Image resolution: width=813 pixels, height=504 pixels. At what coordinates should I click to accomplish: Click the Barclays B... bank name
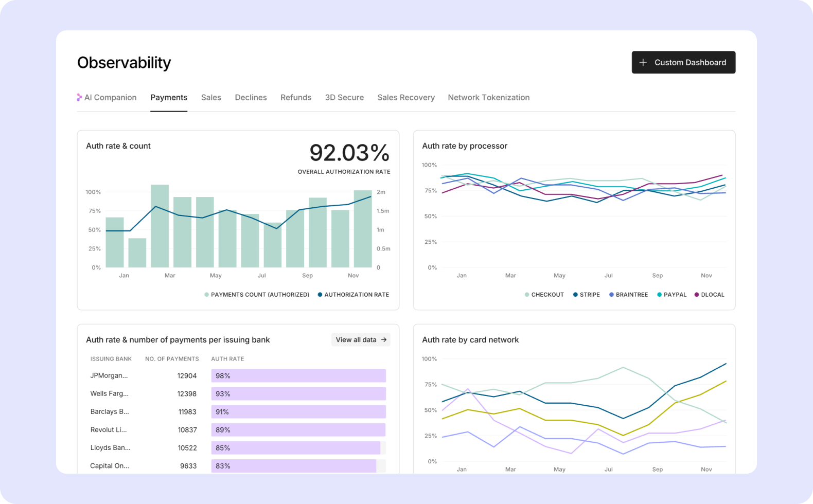[x=110, y=412]
